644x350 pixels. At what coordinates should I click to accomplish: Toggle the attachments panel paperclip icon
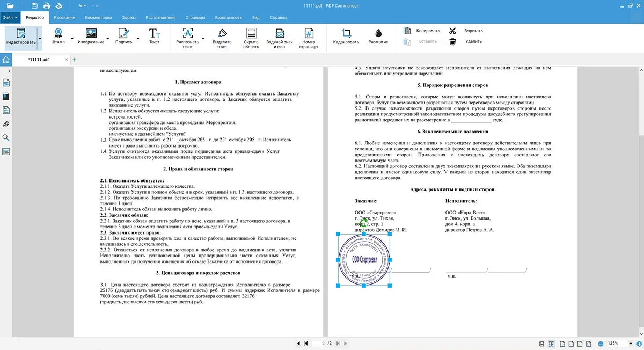click(x=6, y=124)
